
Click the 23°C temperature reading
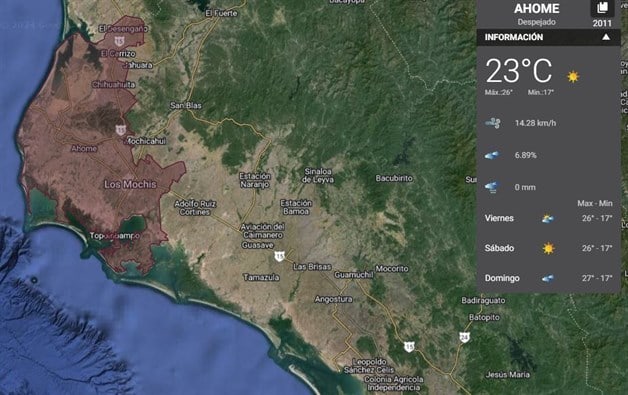(x=519, y=71)
